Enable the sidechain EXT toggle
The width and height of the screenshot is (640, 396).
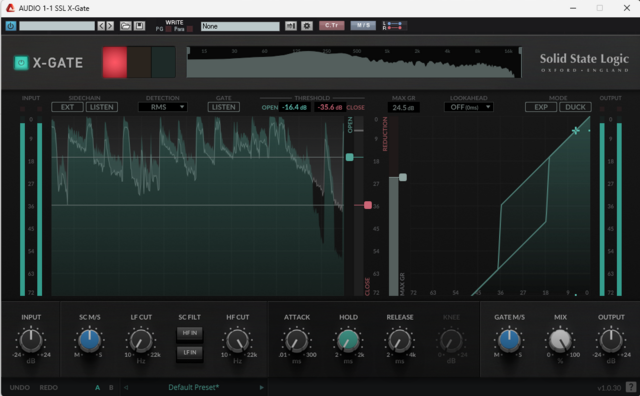(x=67, y=107)
